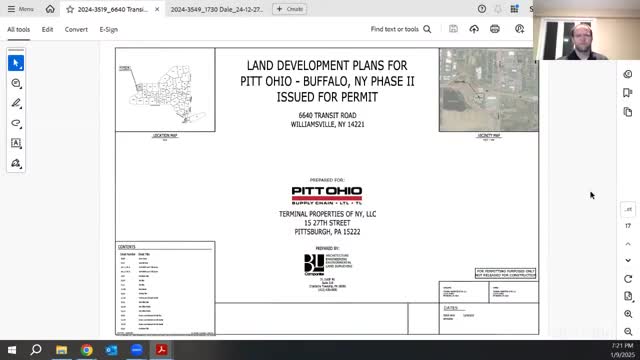640x360 pixels.
Task: Open the AI Assistant panel icon
Action: (628, 74)
